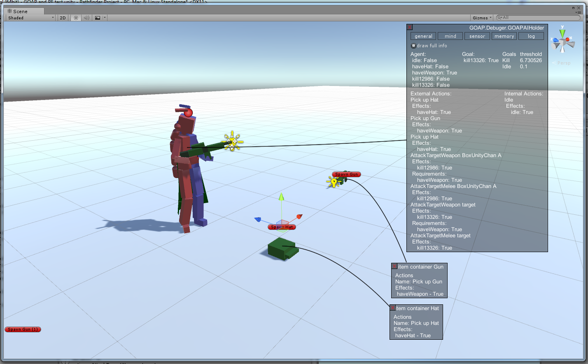The height and width of the screenshot is (364, 588).
Task: Click the green Y axis cone on the orientation gizmo
Action: pos(562,32)
